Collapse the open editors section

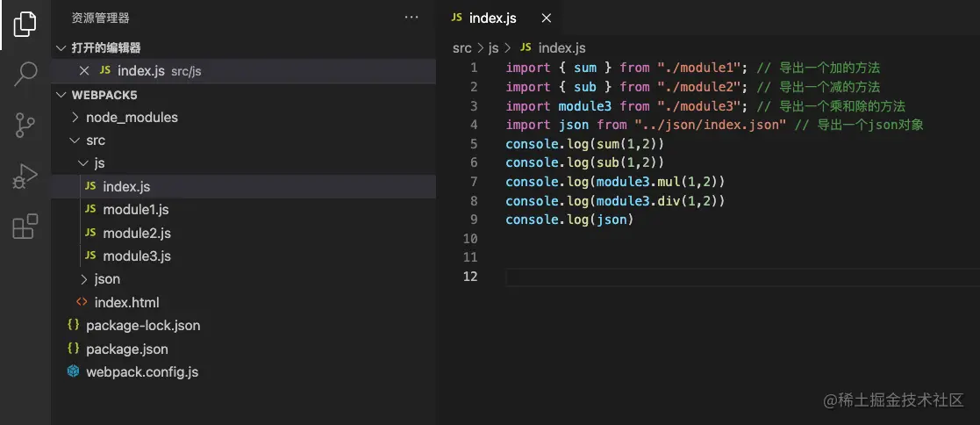pos(61,48)
